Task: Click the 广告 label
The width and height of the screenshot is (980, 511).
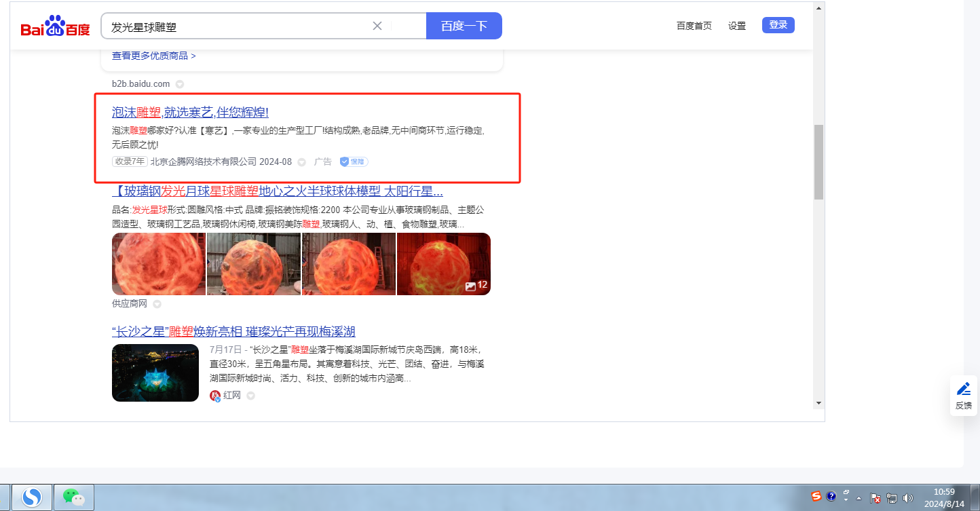Action: (323, 162)
